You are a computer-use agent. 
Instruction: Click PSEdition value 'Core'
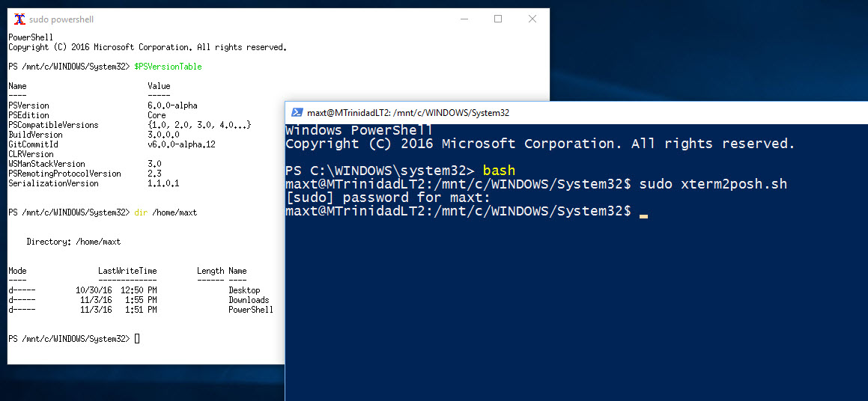[157, 116]
